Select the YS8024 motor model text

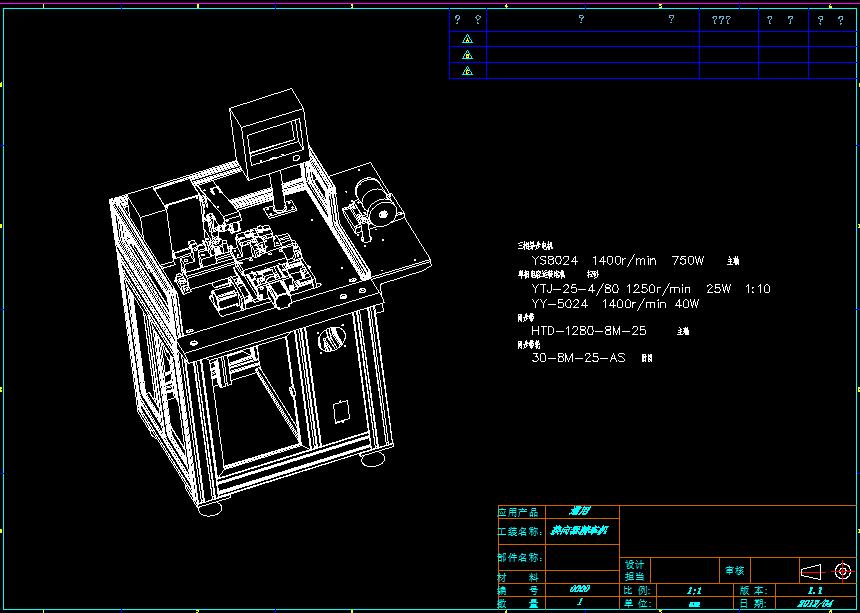point(555,260)
